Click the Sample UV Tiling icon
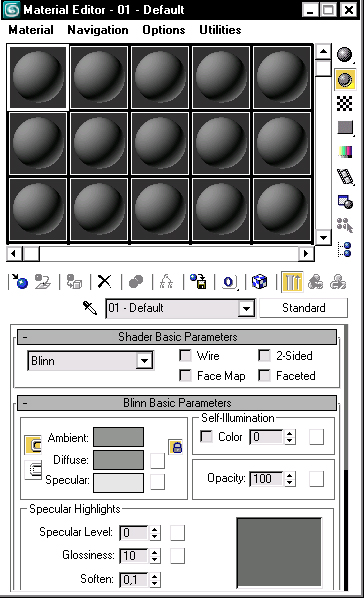The height and width of the screenshot is (598, 364). 345,127
